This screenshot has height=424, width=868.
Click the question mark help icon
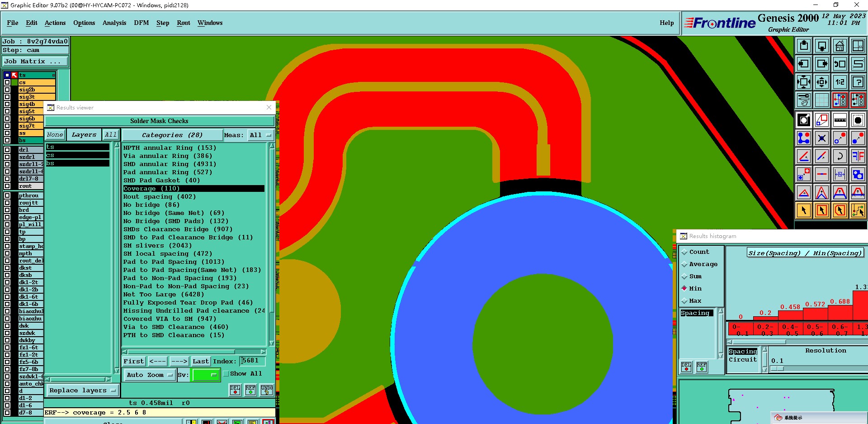tap(858, 82)
